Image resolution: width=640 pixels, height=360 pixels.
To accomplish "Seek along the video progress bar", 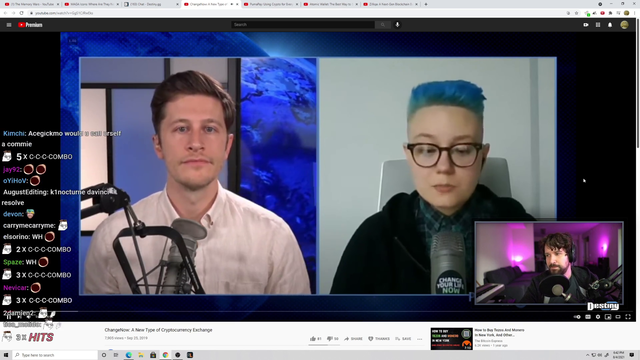I will (x=318, y=311).
